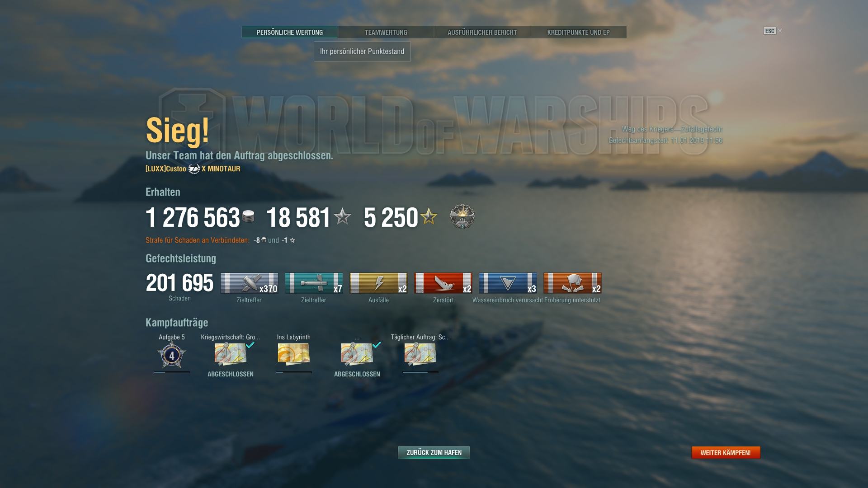Open the Kriegswirtschaft completed mission icon
Screen dimensions: 868x488
click(231, 354)
